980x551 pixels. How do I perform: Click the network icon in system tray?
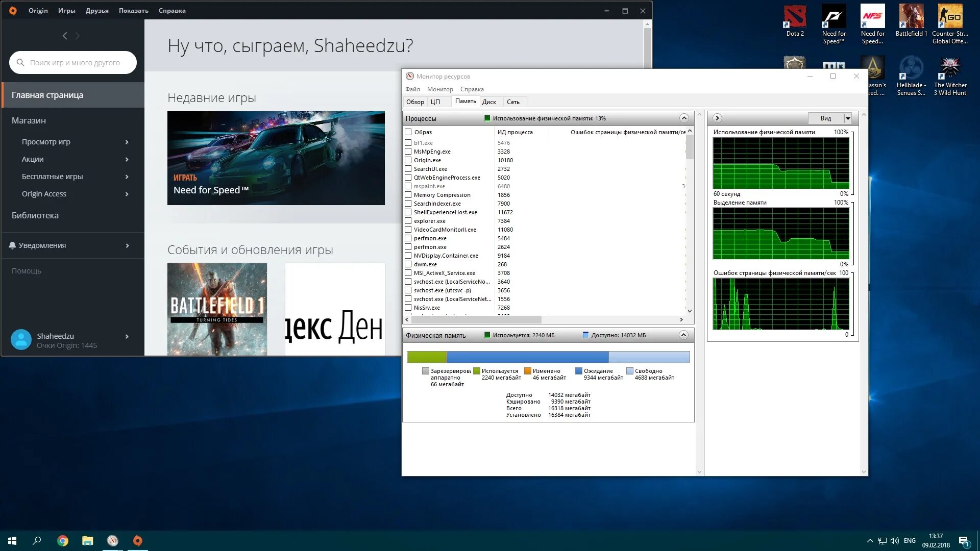tap(883, 541)
